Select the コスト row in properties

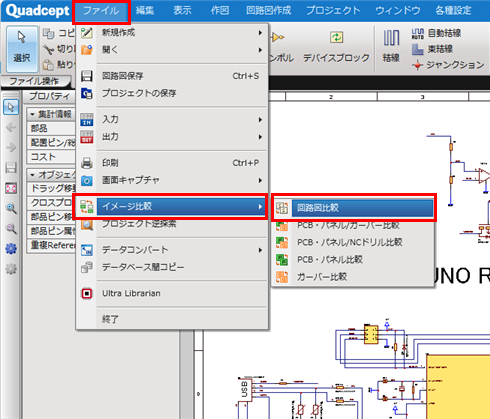pos(51,157)
